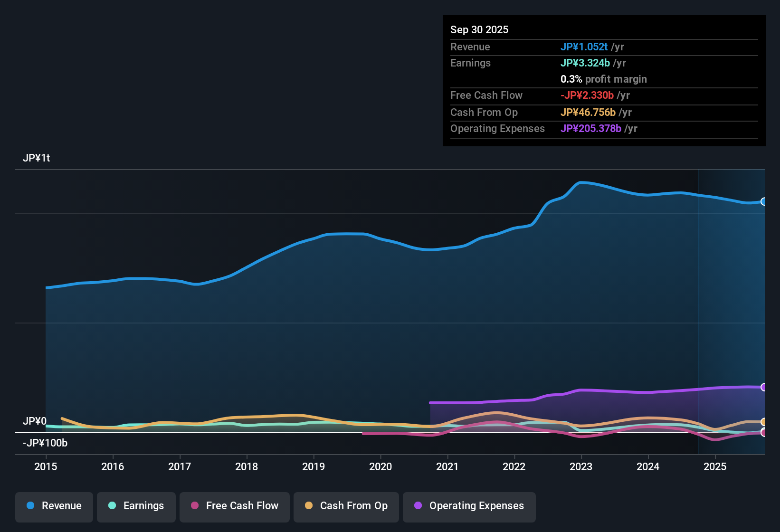Click the purple Operating Expenses legend dot
Screen dimensions: 780x532
(418, 506)
